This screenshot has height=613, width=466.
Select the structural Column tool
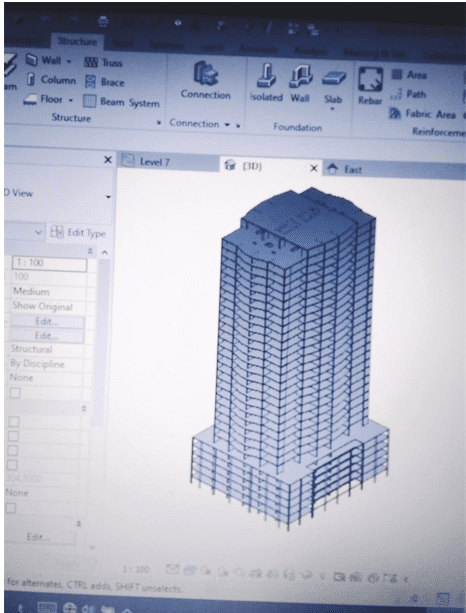[x=52, y=80]
